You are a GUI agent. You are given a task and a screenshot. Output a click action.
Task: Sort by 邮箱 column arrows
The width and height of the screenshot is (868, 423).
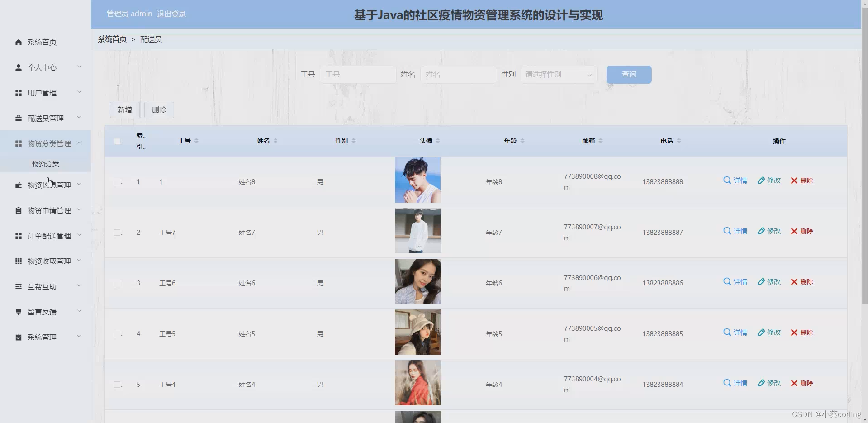click(601, 141)
